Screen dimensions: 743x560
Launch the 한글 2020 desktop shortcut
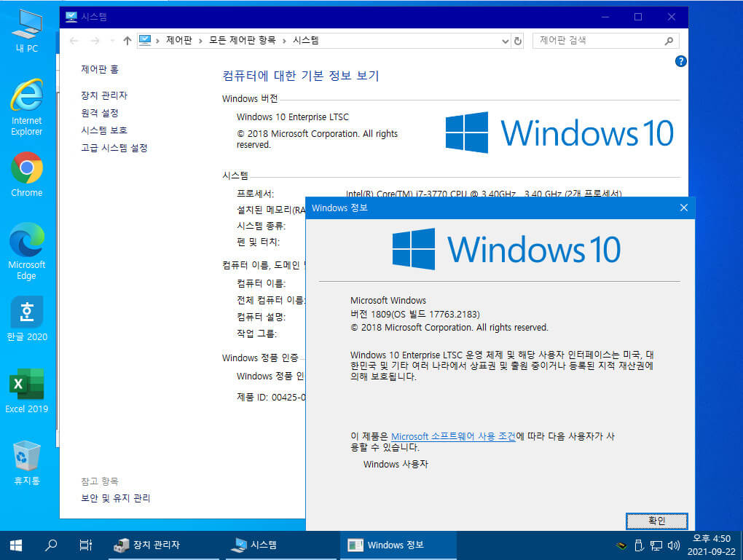point(27,318)
